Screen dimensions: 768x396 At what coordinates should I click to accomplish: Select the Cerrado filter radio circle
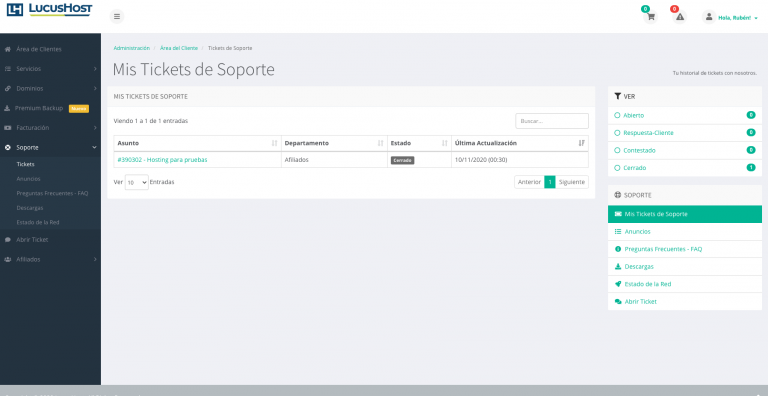pos(617,168)
